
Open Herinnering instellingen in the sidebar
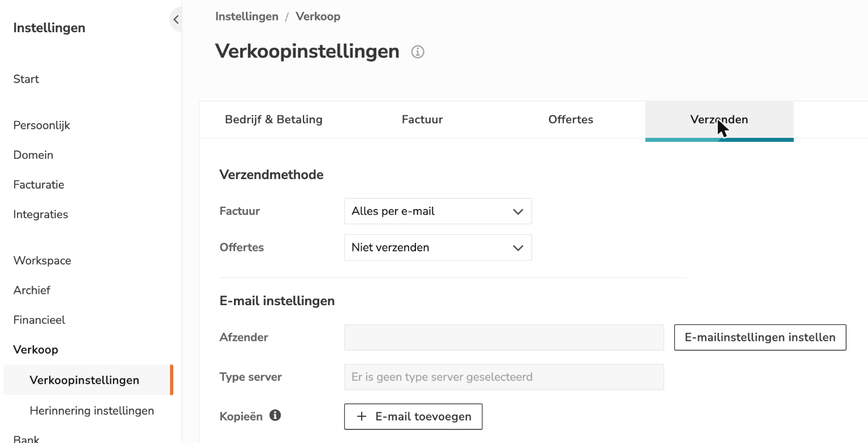(92, 411)
